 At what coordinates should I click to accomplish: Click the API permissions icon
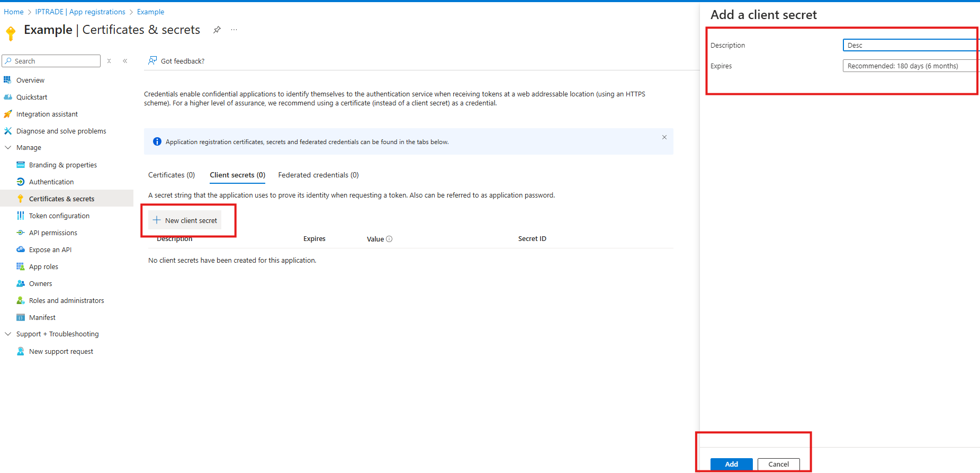point(21,233)
